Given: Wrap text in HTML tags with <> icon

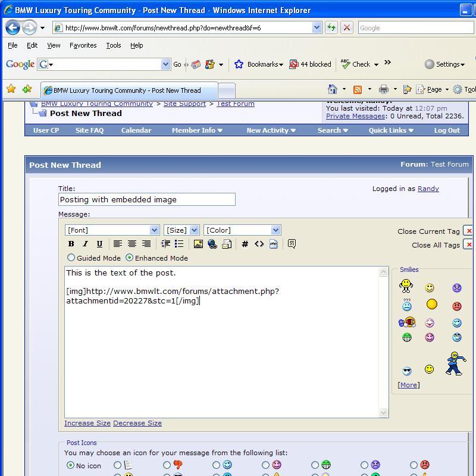Looking at the screenshot, I should pos(259,244).
